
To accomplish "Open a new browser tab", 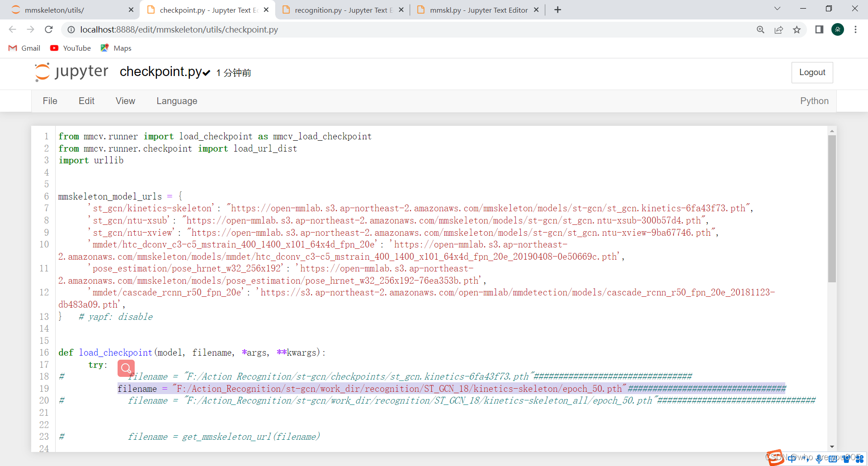I will [557, 10].
